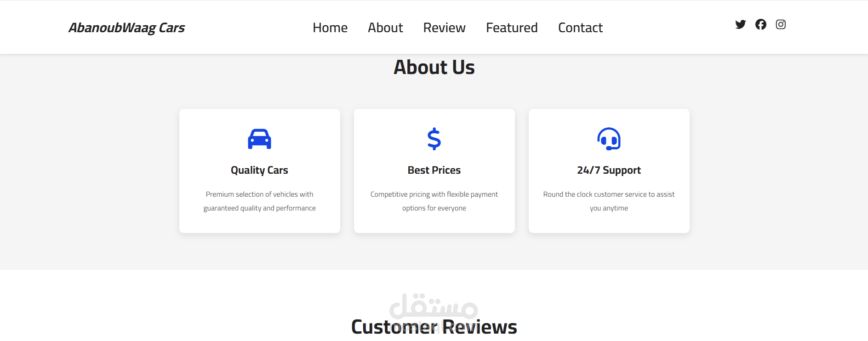Open the Contact nav link
The height and width of the screenshot is (341, 868).
(580, 28)
